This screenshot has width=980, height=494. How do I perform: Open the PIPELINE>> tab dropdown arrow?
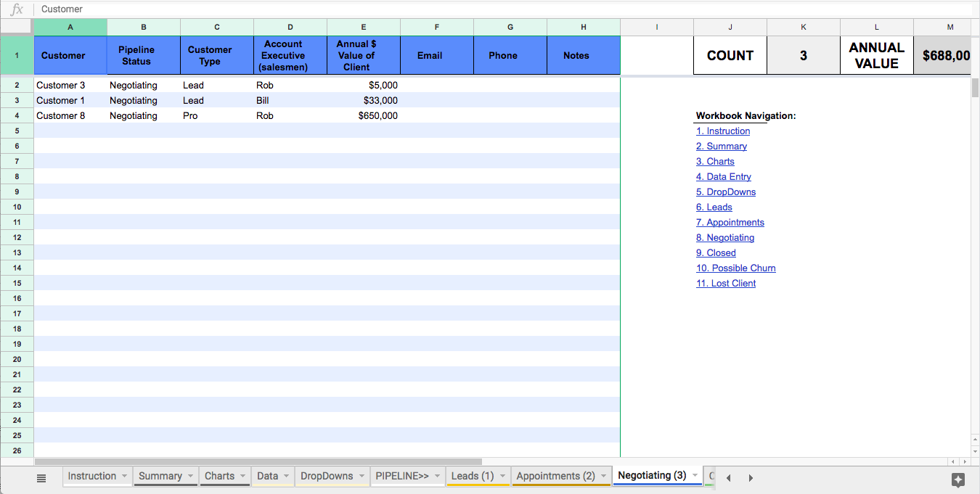[437, 477]
